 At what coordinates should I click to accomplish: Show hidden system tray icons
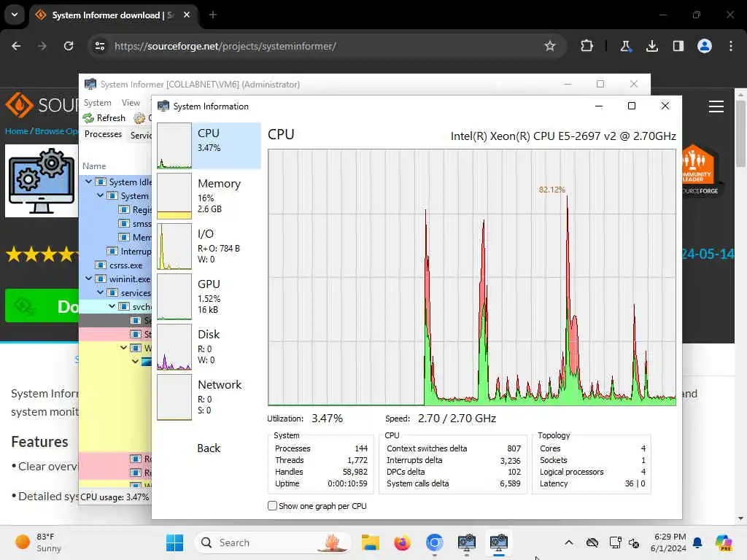pyautogui.click(x=569, y=542)
